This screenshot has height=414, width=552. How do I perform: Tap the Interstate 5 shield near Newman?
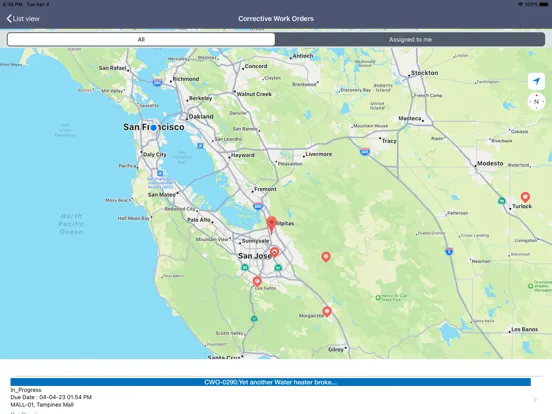(x=449, y=251)
